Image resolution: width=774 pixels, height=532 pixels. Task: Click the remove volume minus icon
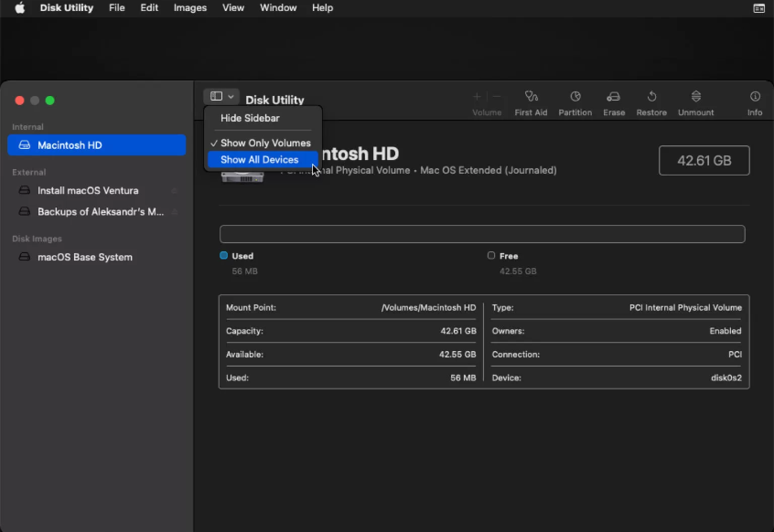coord(497,97)
